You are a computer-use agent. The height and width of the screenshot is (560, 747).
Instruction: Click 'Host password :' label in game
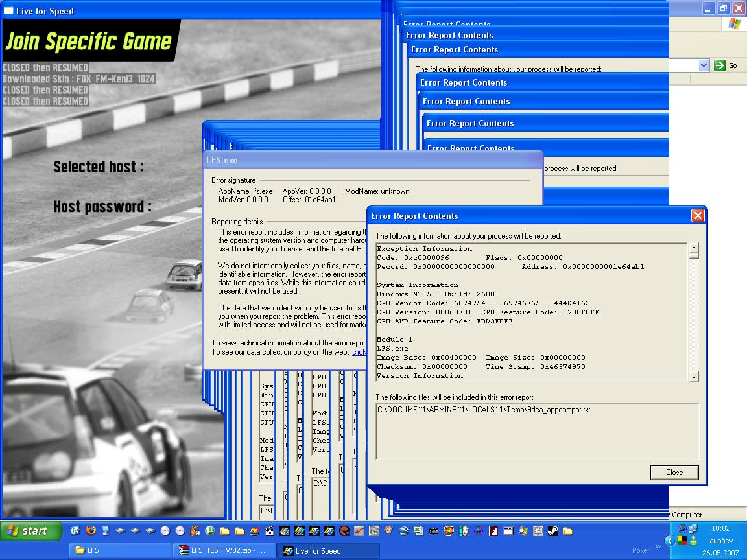point(102,207)
